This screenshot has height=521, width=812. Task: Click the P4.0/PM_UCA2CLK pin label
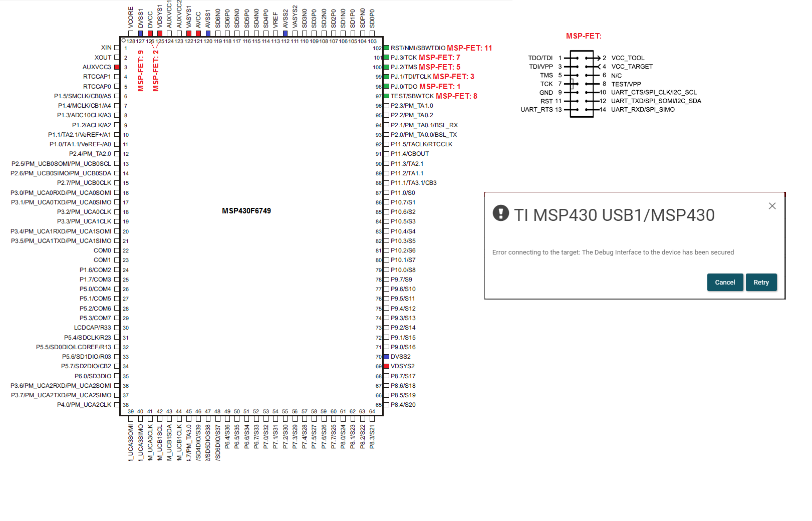pos(84,405)
